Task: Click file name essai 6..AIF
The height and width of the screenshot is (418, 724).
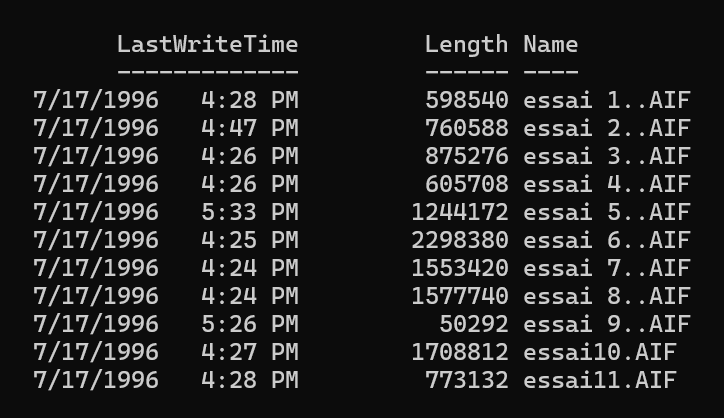Action: click(x=606, y=240)
